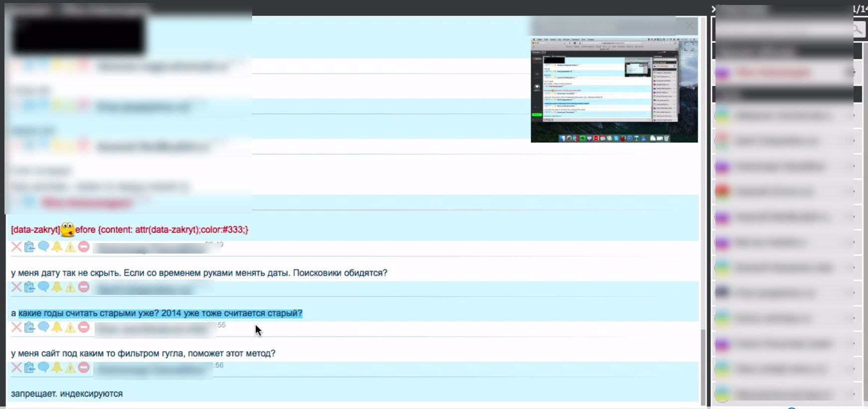Copy the message 'а какие годы считать старыми уже?'
The height and width of the screenshot is (409, 868).
click(x=30, y=287)
